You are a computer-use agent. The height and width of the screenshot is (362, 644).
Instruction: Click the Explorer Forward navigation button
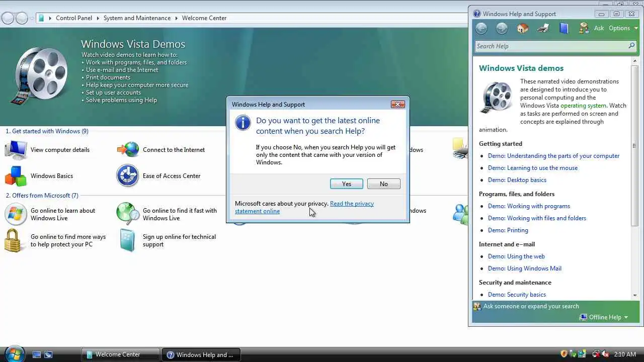point(22,18)
